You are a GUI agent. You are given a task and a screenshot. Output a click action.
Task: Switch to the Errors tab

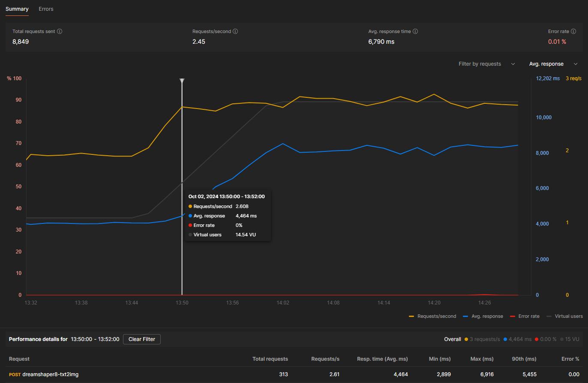46,9
